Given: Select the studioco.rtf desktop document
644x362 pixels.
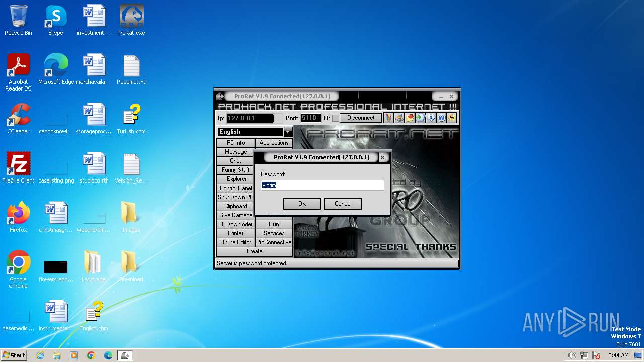Looking at the screenshot, I should pos(94,168).
